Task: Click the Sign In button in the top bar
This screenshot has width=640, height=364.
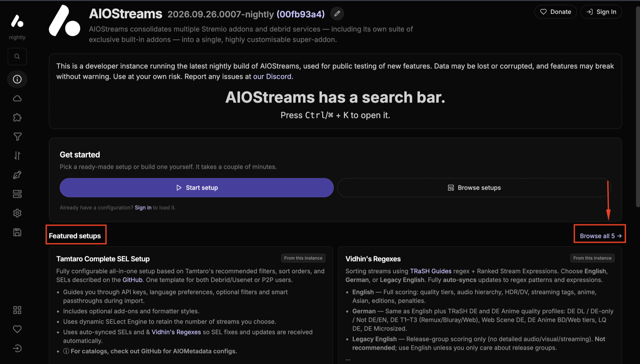Action: (x=601, y=12)
